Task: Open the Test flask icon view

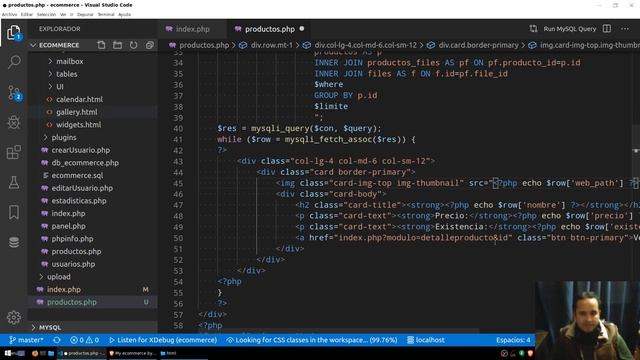Action: pos(14,182)
